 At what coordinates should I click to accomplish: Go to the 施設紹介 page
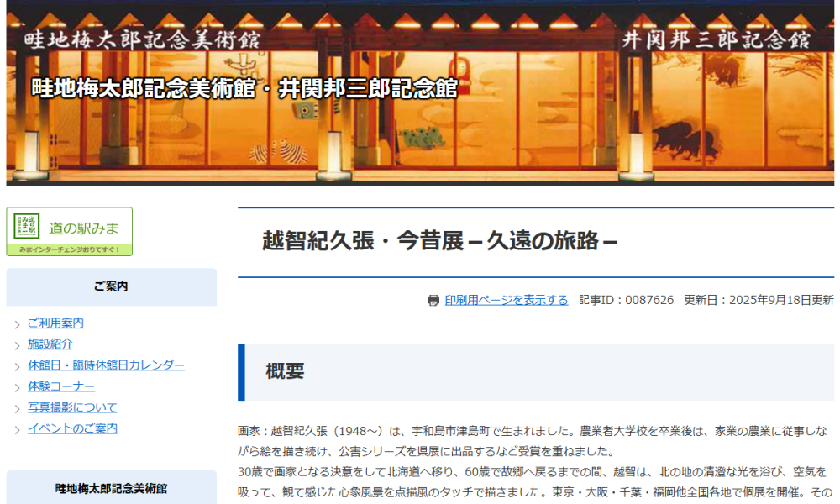point(50,344)
